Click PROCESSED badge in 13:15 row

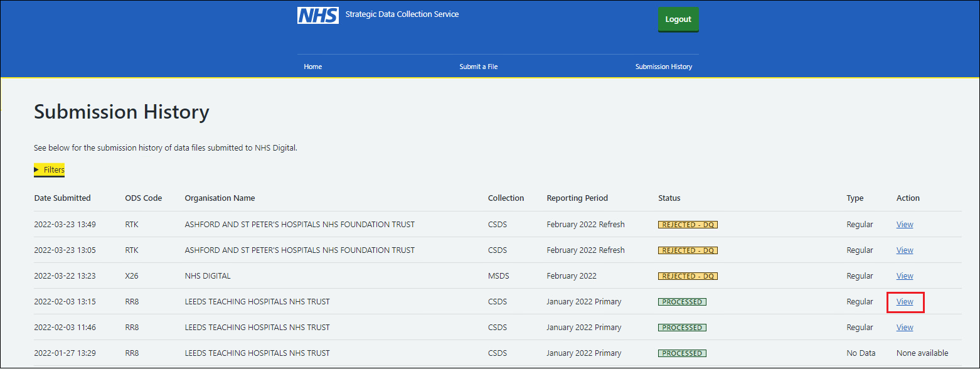coord(682,302)
